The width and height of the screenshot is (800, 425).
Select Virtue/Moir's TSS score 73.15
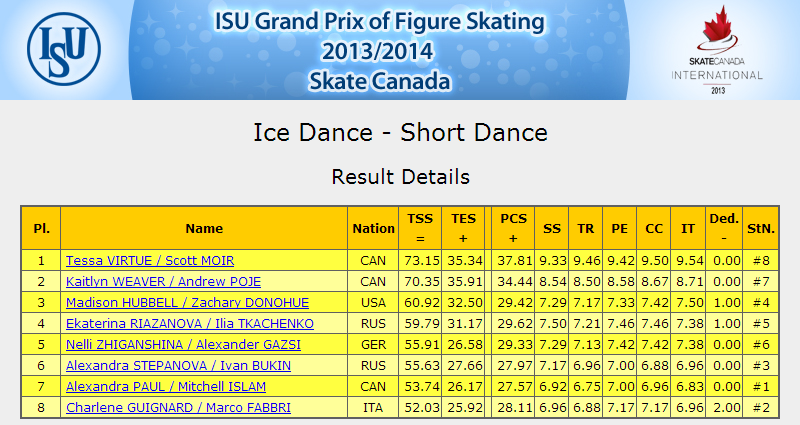pyautogui.click(x=422, y=261)
